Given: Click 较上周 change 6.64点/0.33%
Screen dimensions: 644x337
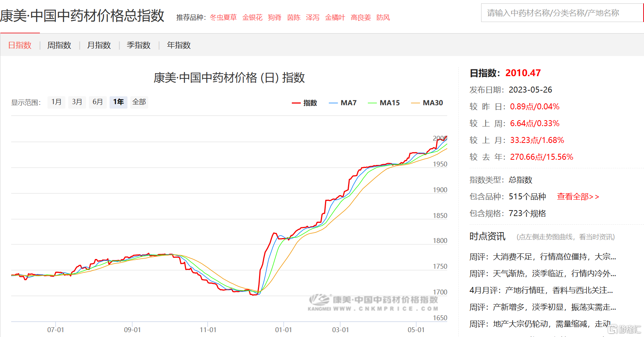Looking at the screenshot, I should (x=535, y=124).
